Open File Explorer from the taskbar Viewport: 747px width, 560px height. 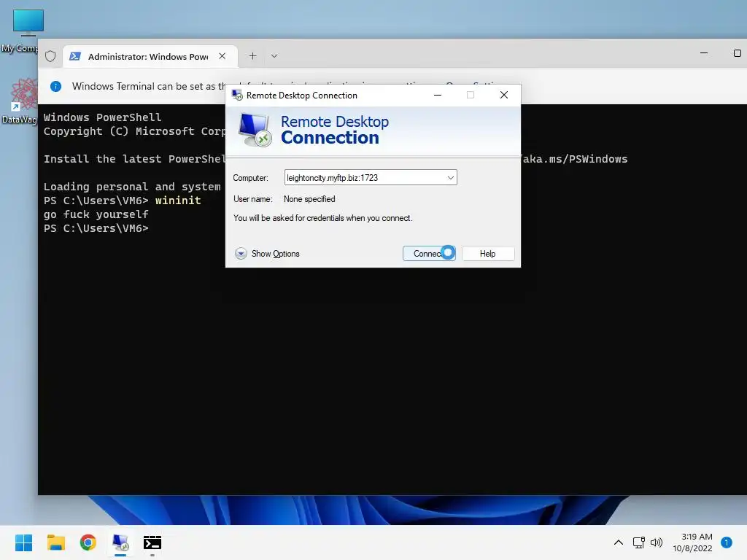point(55,542)
